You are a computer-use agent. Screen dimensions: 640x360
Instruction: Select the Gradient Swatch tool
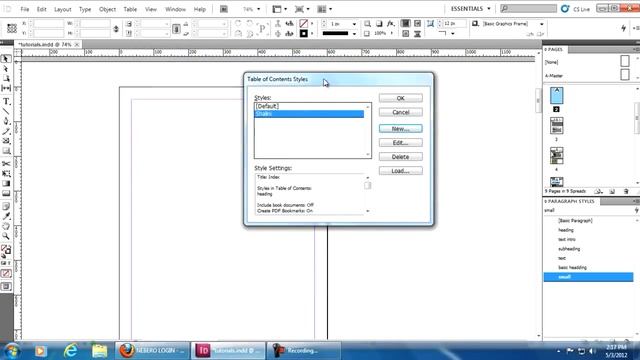pyautogui.click(x=6, y=183)
